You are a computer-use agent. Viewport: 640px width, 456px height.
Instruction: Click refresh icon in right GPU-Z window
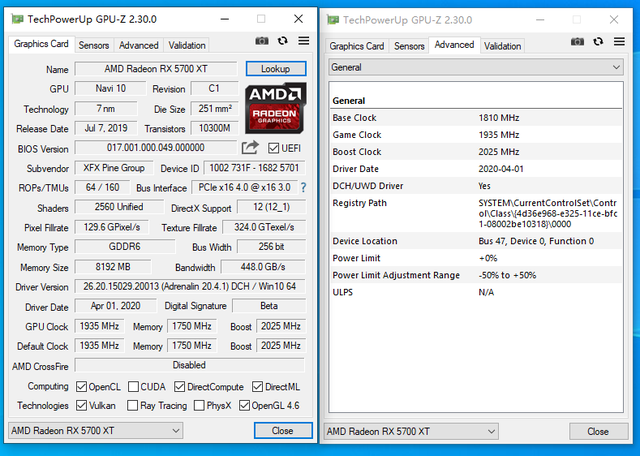[x=598, y=42]
